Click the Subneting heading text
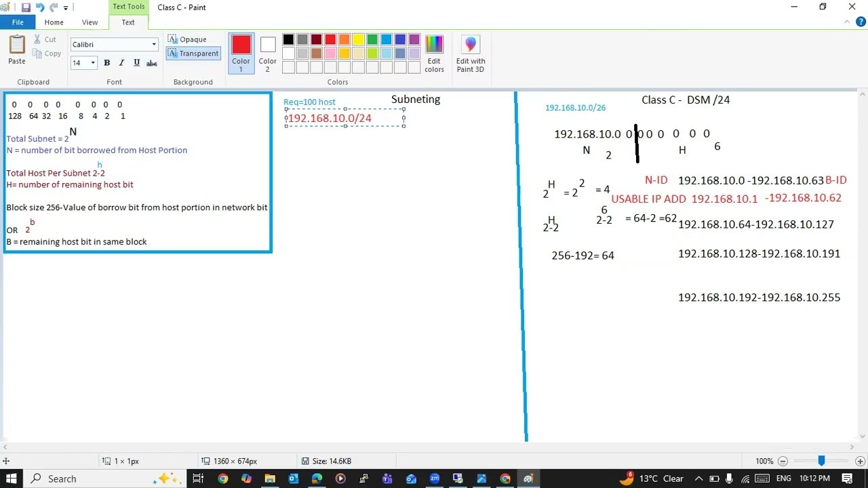 [416, 99]
